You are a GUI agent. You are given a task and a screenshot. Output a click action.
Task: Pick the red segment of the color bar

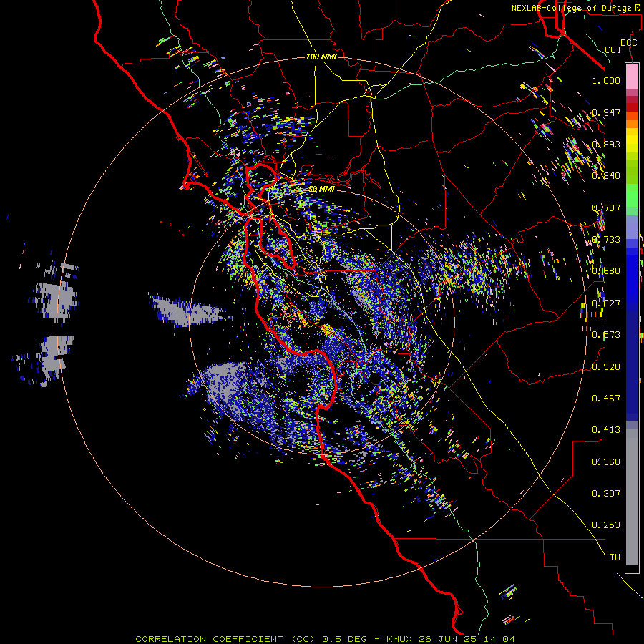coord(632,107)
